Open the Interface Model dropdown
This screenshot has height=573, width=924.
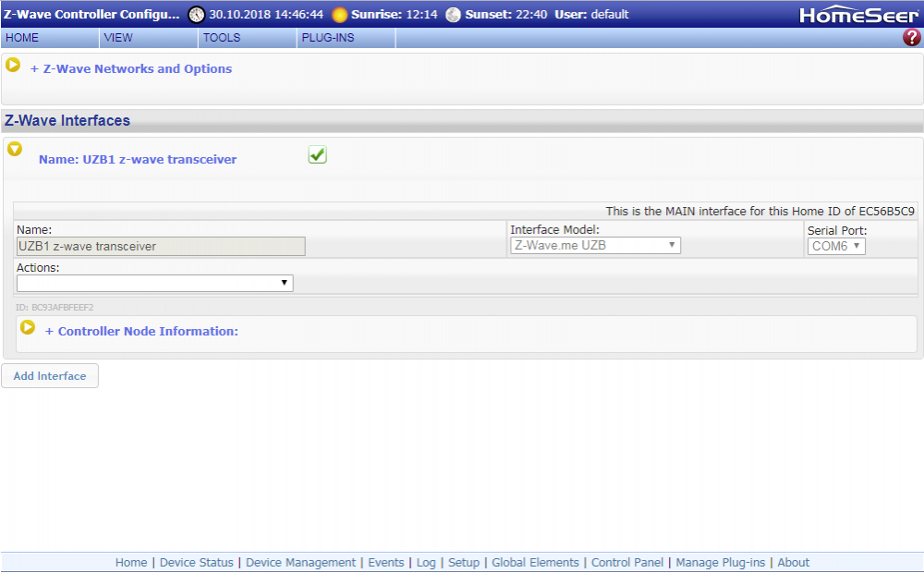[595, 246]
